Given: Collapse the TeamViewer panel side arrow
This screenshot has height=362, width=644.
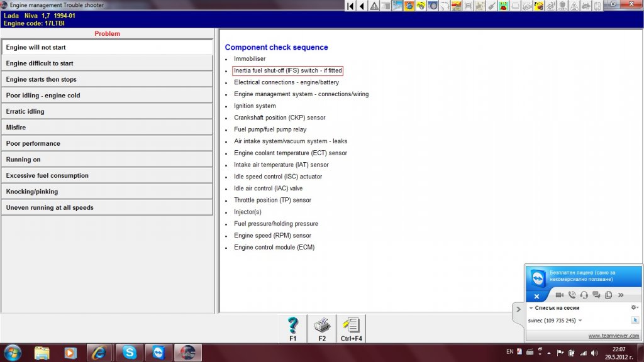Looking at the screenshot, I should [518, 309].
